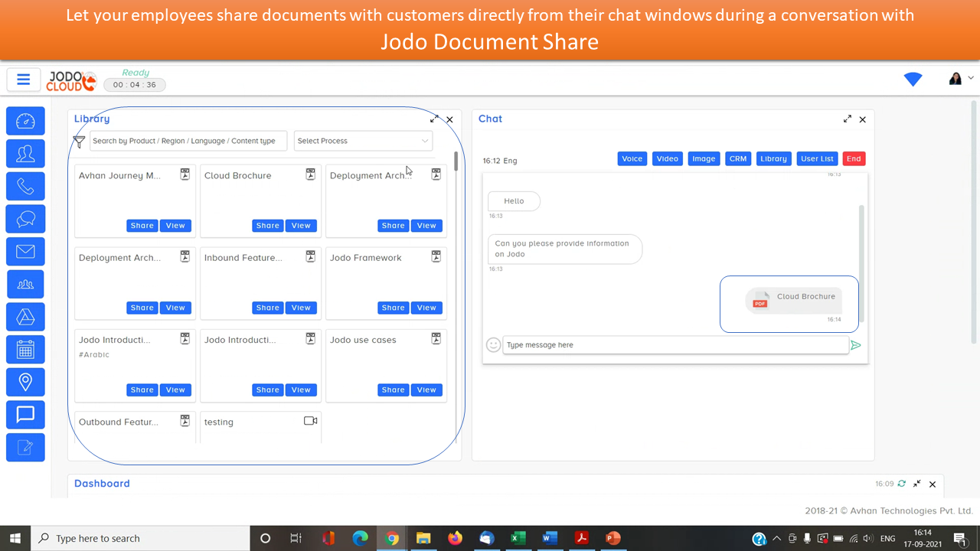
Task: Click the filter funnel icon in Library
Action: point(79,142)
